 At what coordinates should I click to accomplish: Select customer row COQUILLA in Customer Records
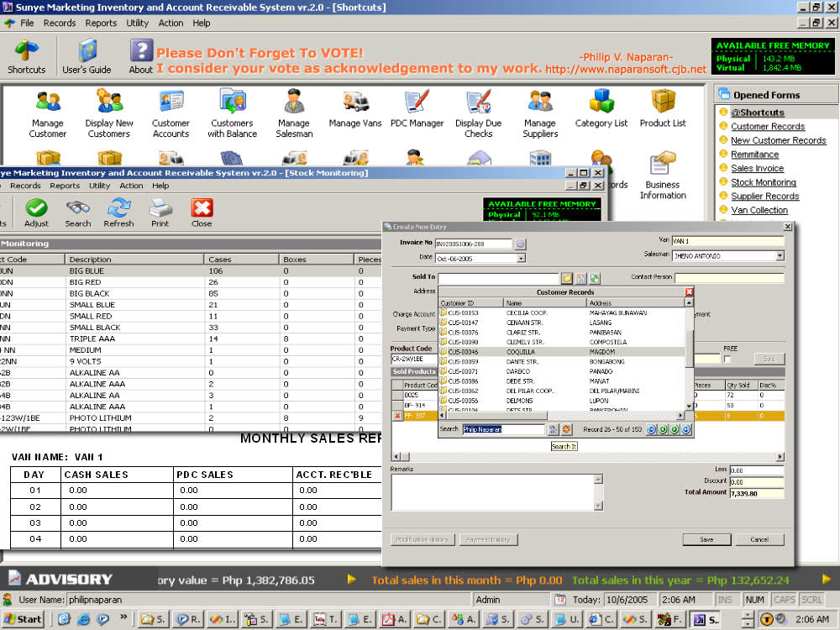pyautogui.click(x=525, y=352)
